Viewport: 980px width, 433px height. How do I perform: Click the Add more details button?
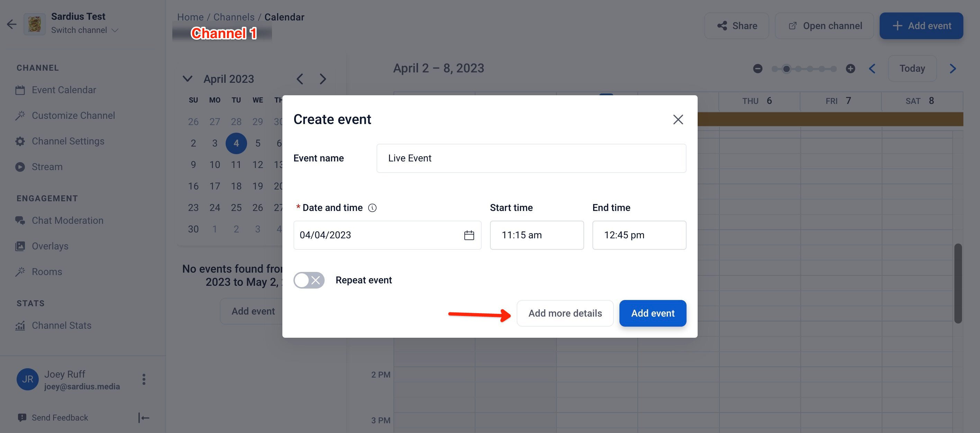coord(565,313)
